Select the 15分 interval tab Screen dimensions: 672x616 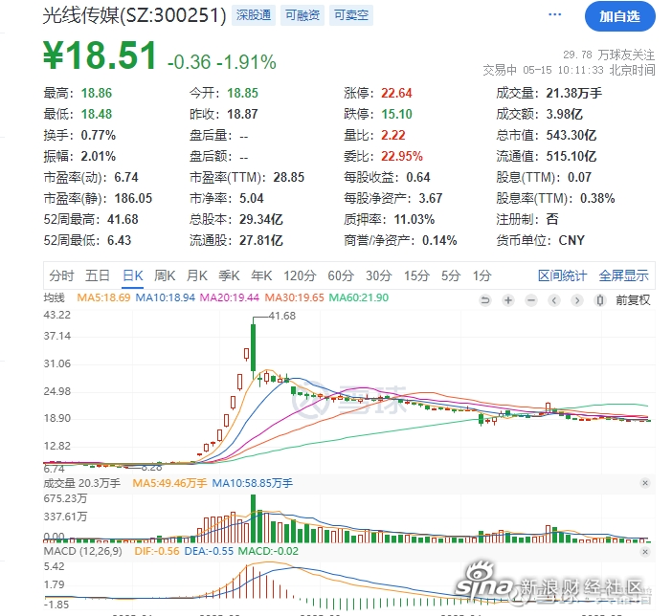pos(416,275)
